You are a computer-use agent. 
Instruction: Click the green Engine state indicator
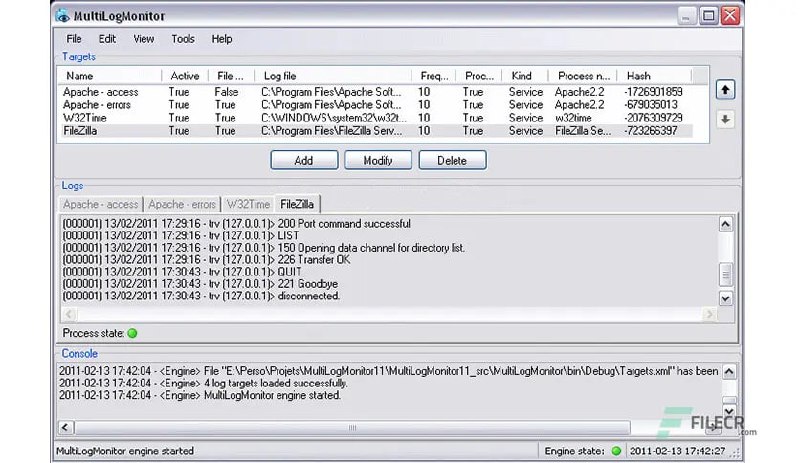(x=616, y=451)
